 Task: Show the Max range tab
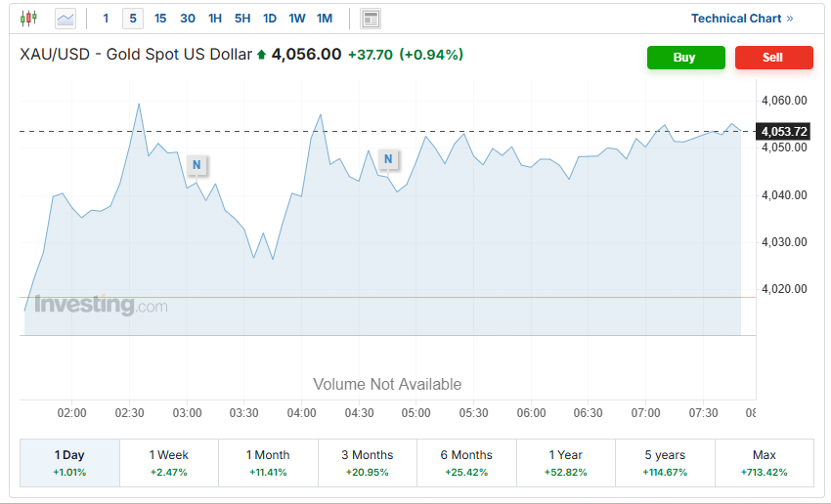(764, 463)
